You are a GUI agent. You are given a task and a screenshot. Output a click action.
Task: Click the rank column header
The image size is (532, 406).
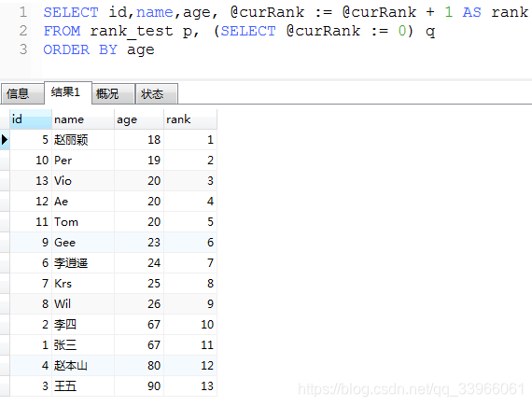tap(190, 119)
